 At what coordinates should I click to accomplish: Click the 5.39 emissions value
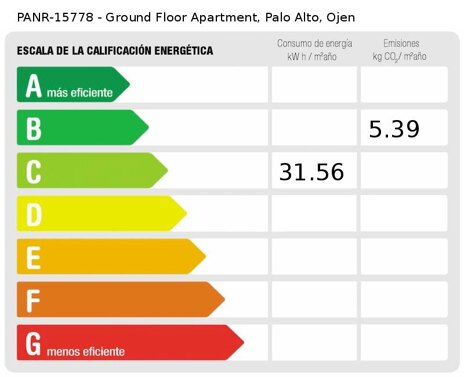394,129
